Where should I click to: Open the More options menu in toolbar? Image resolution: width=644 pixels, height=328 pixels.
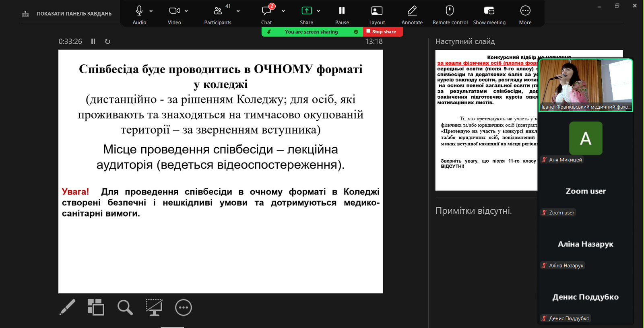[525, 11]
